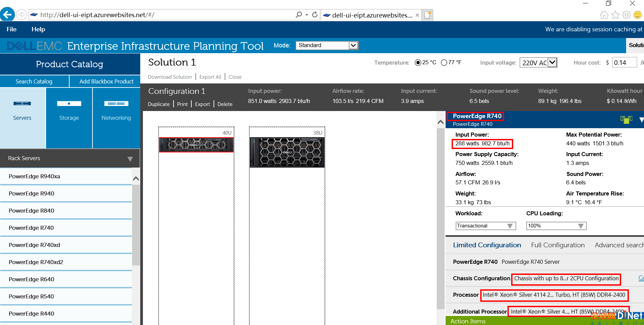644x325 pixels.
Task: Switch to Full Configuration tab
Action: tap(558, 245)
